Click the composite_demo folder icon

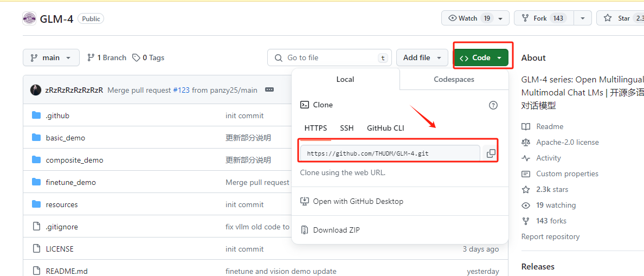coord(36,160)
